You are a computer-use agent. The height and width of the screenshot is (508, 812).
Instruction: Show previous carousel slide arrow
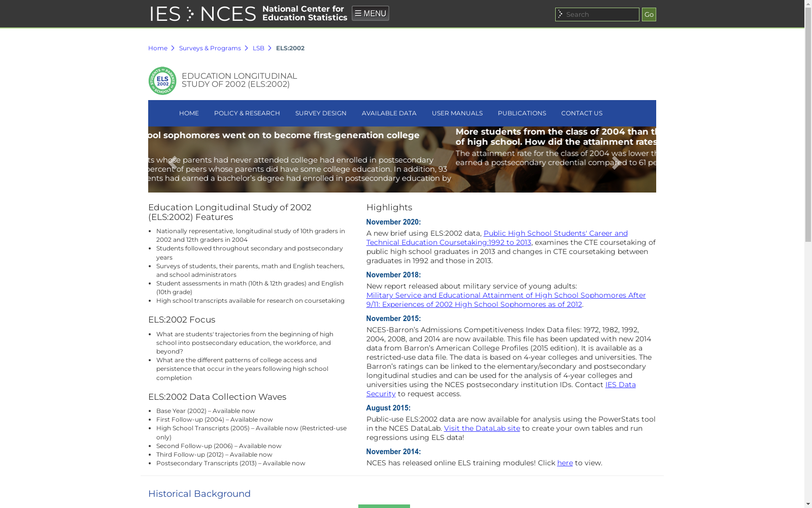coord(173,163)
